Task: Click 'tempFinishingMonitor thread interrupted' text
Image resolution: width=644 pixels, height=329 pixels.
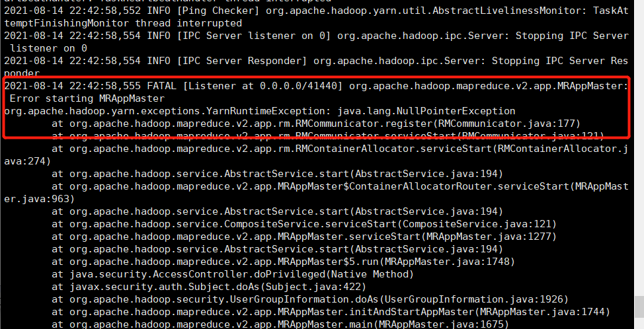Action: click(x=123, y=23)
